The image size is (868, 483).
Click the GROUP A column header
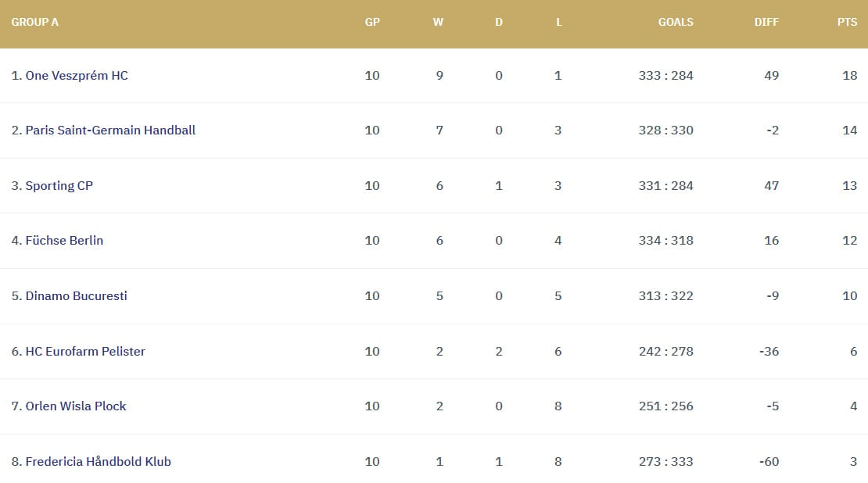point(34,22)
